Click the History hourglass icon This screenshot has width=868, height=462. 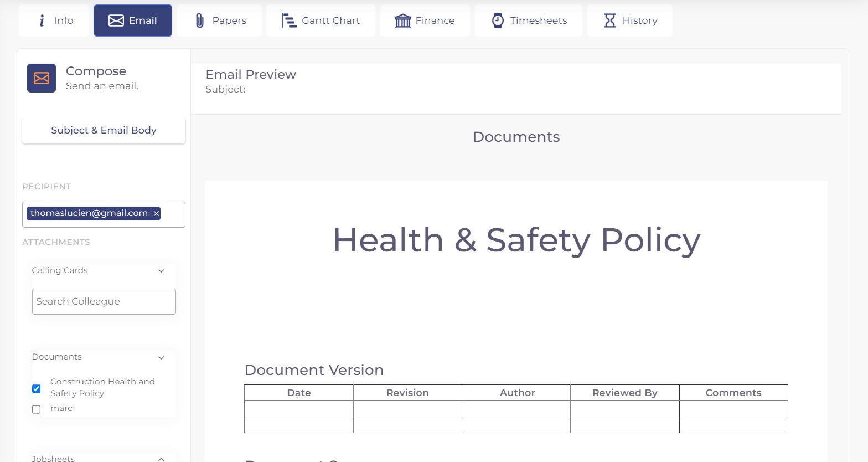[x=609, y=20]
